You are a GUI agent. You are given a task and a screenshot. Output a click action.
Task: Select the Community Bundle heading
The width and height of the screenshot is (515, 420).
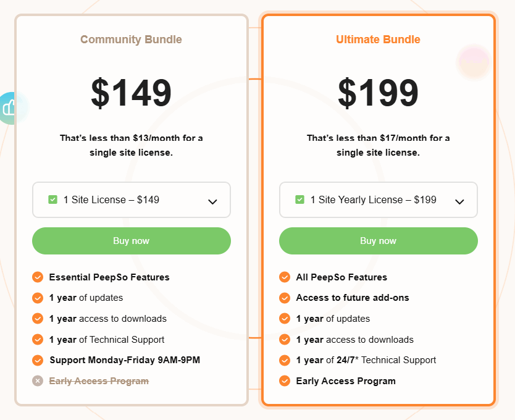pyautogui.click(x=131, y=40)
